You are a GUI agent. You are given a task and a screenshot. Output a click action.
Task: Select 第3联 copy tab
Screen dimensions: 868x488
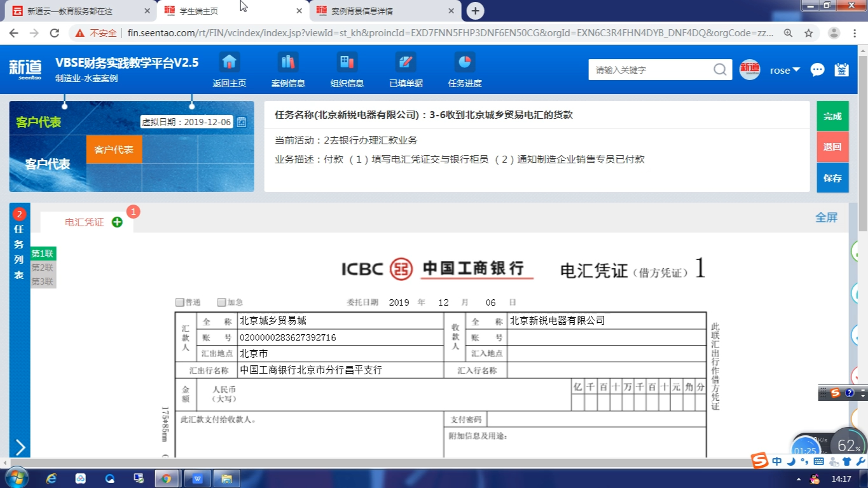point(43,281)
